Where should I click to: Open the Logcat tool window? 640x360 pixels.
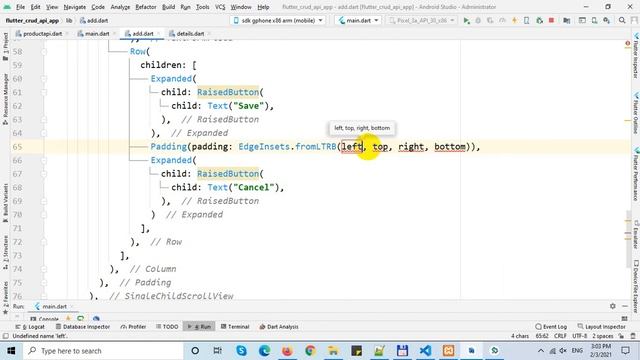[30, 327]
